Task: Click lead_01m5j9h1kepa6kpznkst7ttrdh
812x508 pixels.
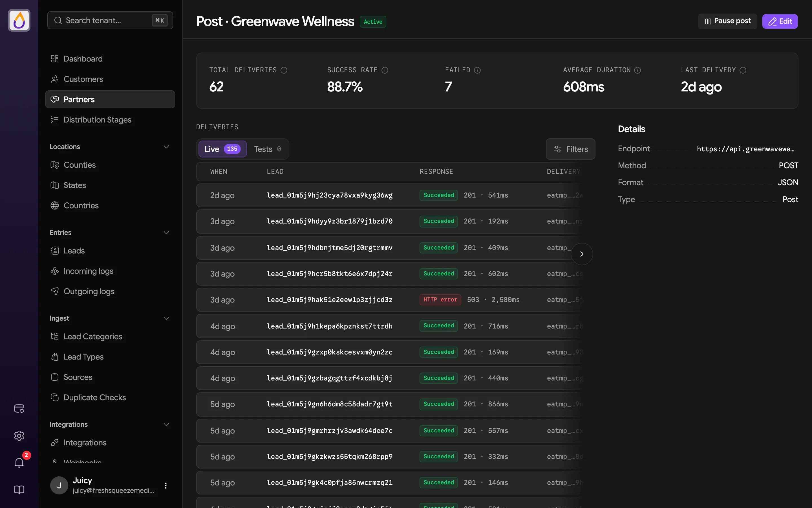Action: 330,326
